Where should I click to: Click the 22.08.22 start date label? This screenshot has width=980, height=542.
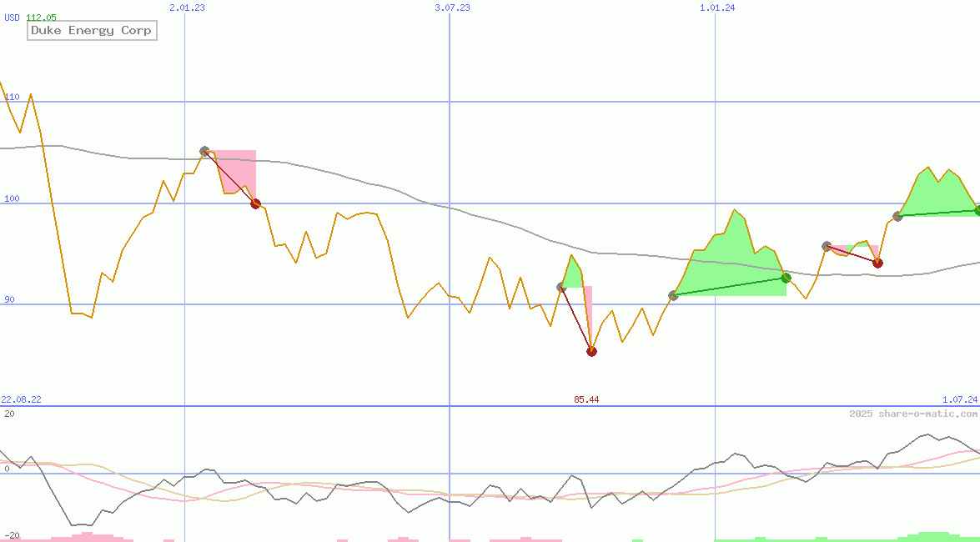point(21,399)
